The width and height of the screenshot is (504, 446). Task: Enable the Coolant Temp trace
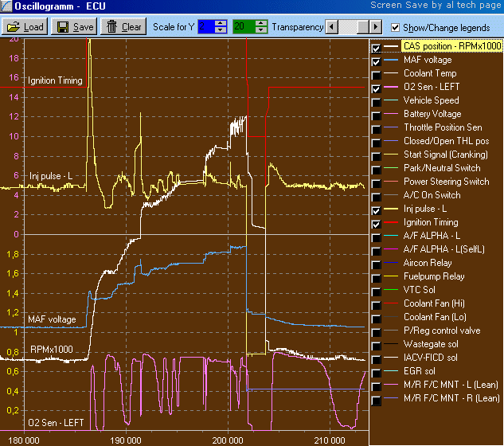377,74
